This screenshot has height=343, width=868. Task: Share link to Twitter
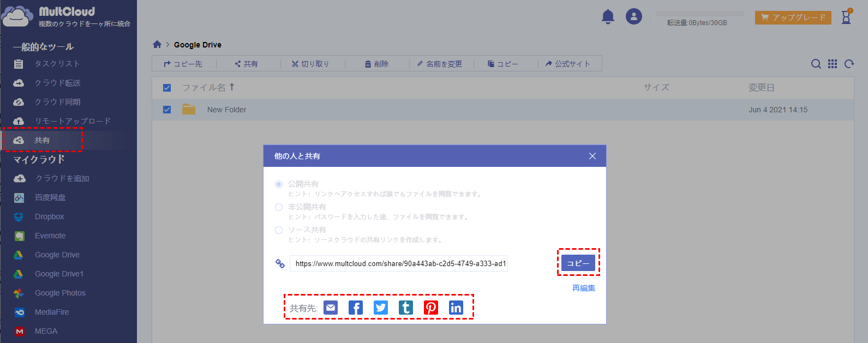(381, 308)
